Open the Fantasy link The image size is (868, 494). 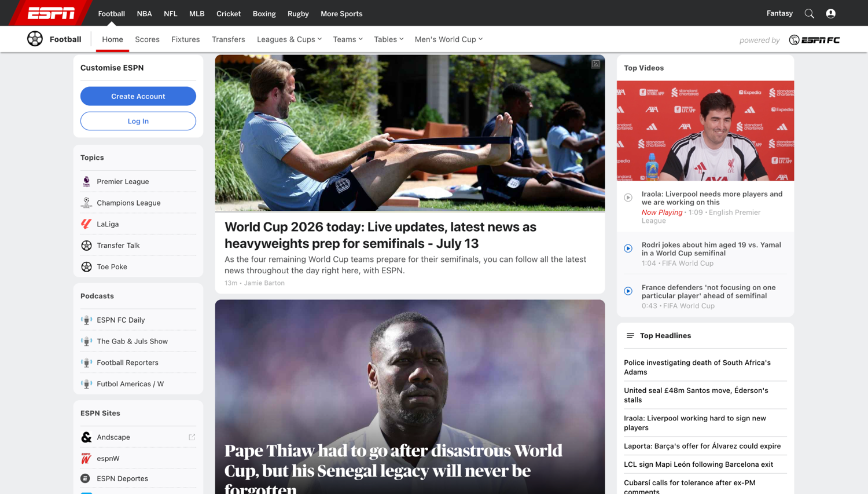pos(779,13)
